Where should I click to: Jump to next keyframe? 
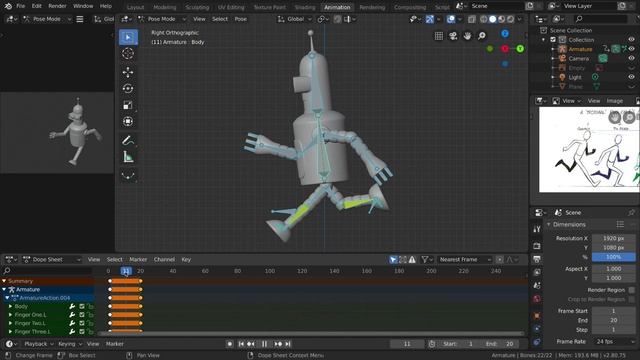click(278, 344)
